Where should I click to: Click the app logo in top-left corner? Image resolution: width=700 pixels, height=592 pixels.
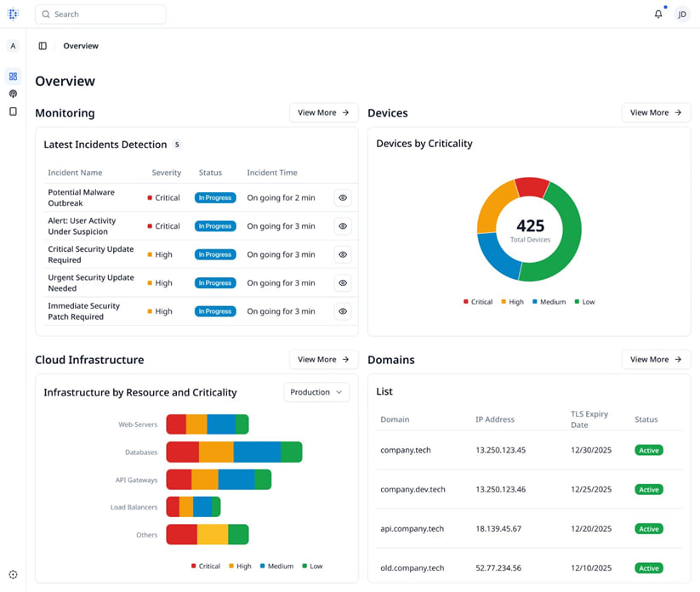click(x=13, y=14)
